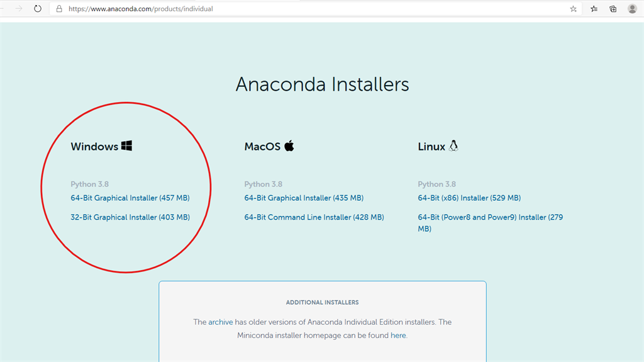Click Python 3.8 label under Windows

point(89,184)
